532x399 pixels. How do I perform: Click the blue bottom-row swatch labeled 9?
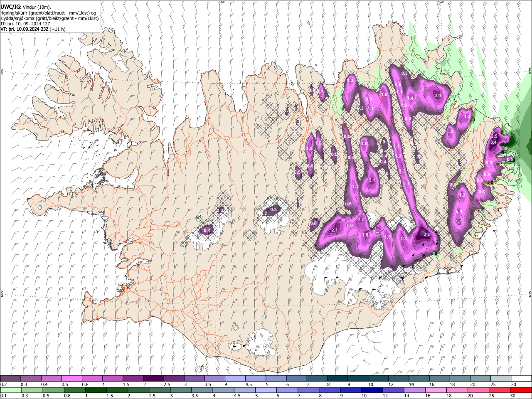point(352,390)
